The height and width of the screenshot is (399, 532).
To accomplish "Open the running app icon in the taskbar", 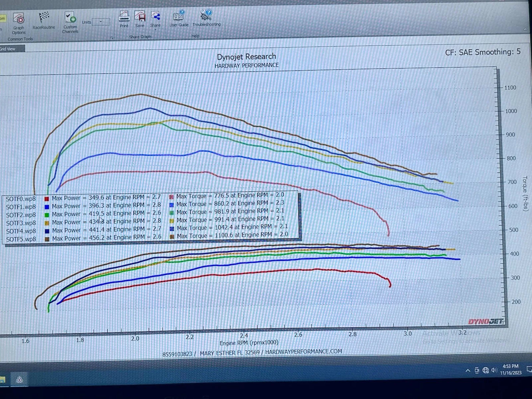I will (20, 380).
